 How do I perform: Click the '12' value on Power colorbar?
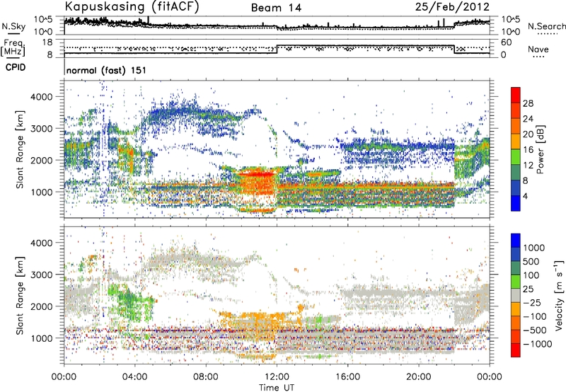[x=528, y=166]
